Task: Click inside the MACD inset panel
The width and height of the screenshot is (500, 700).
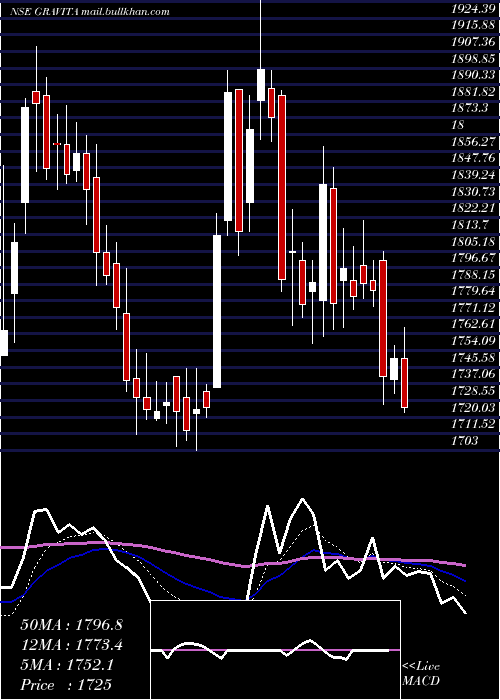Action: (x=275, y=650)
